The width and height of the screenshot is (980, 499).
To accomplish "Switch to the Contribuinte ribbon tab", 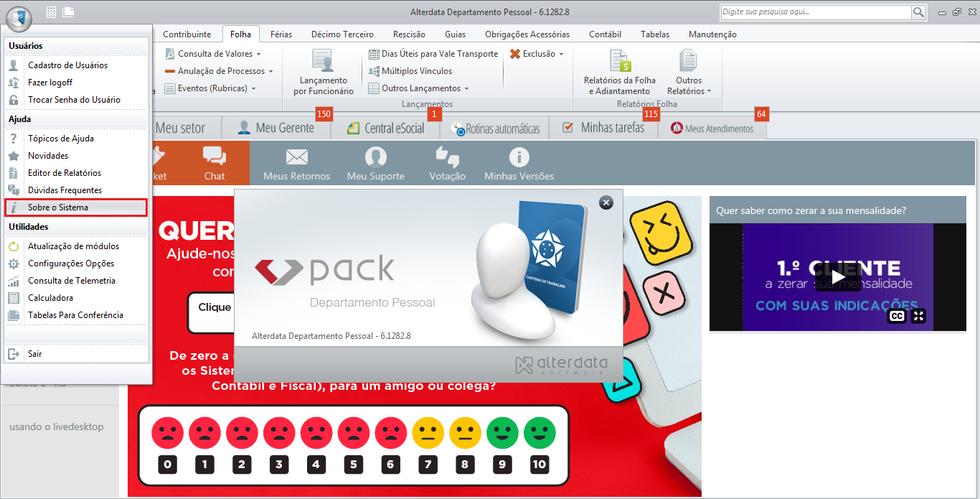I will click(187, 34).
